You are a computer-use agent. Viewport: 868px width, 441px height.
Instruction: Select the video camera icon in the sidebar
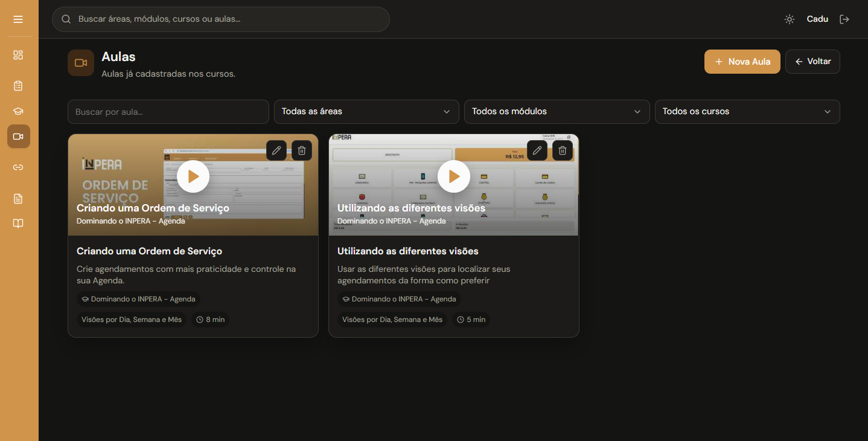coord(18,137)
